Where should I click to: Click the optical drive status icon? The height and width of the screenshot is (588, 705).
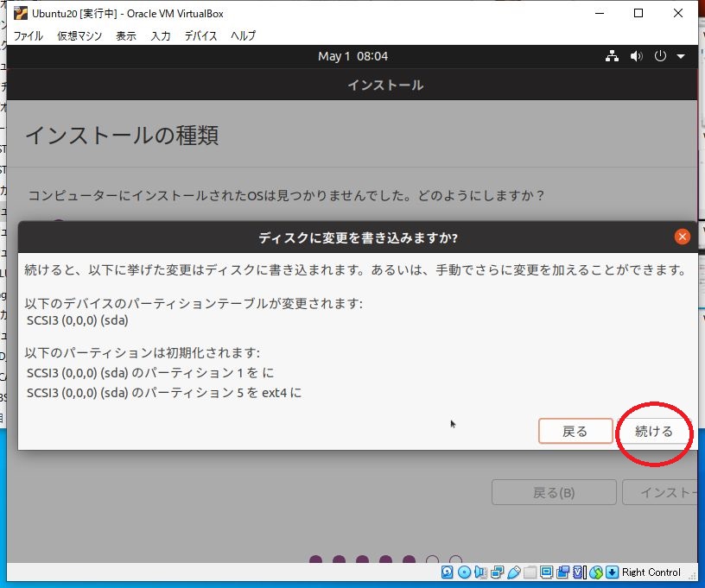(x=464, y=572)
